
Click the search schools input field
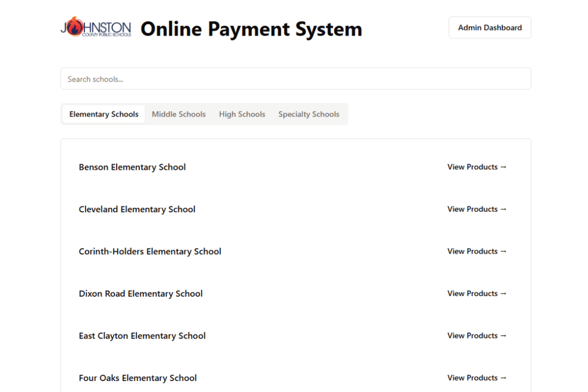(x=296, y=79)
